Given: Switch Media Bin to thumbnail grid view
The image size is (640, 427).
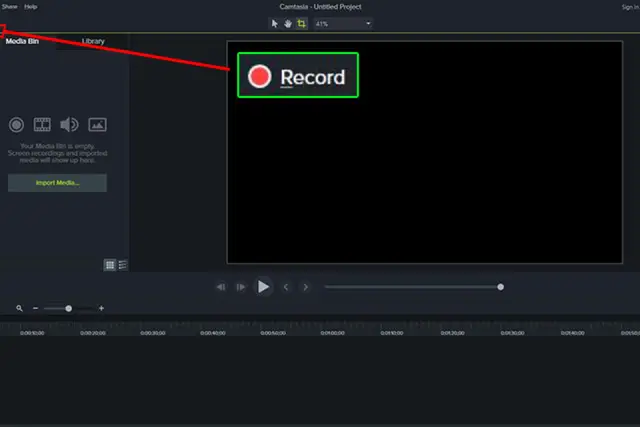Looking at the screenshot, I should [110, 265].
